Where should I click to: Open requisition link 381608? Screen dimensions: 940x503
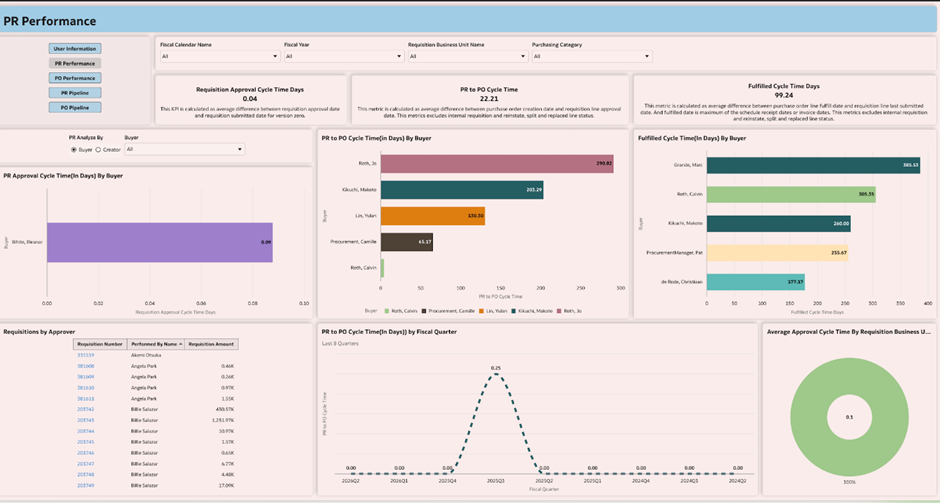tap(86, 366)
